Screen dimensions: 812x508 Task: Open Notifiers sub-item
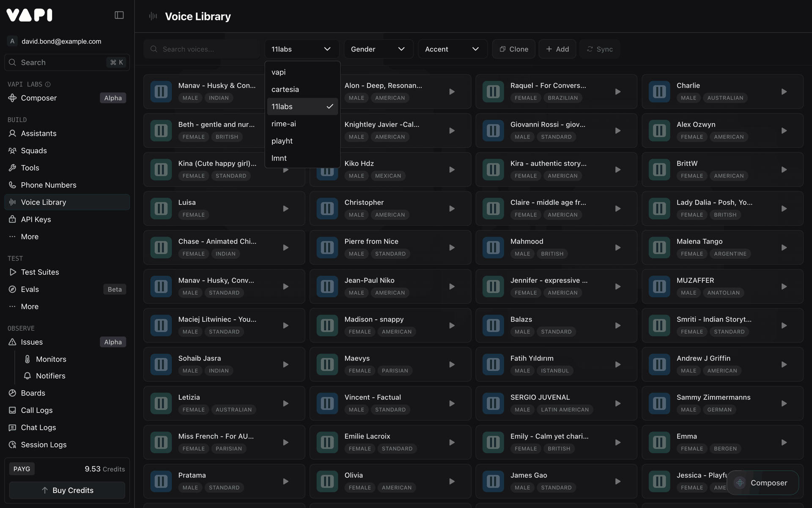point(74,376)
